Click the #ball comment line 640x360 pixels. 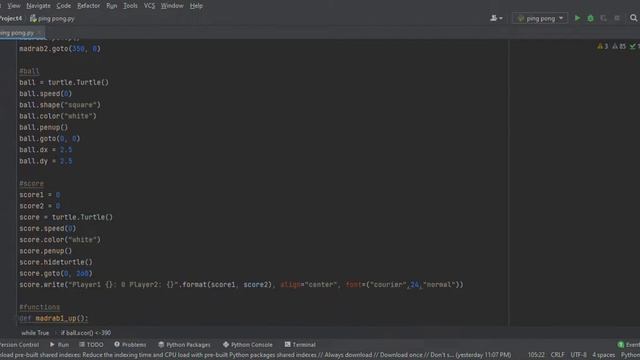[x=29, y=71]
